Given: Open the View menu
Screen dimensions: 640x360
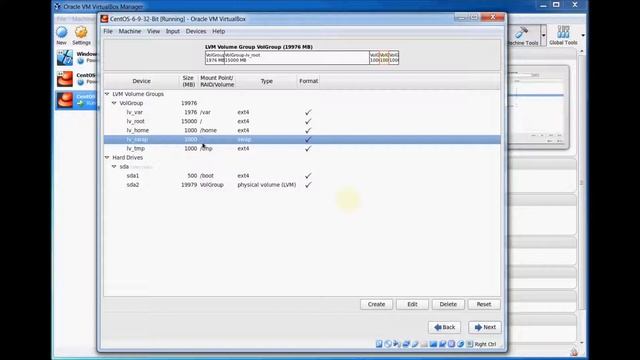Looking at the screenshot, I should click(x=153, y=31).
